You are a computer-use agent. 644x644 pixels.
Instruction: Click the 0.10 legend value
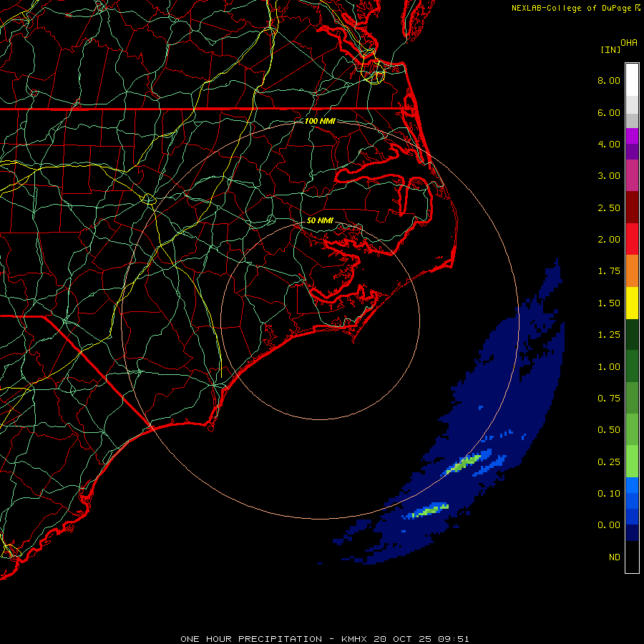(609, 494)
